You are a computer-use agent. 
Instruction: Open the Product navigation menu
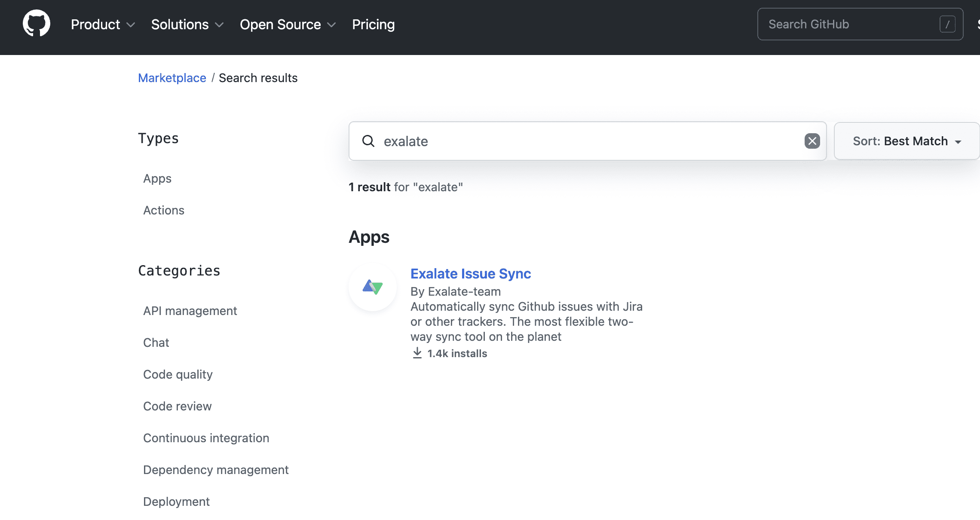coord(95,24)
